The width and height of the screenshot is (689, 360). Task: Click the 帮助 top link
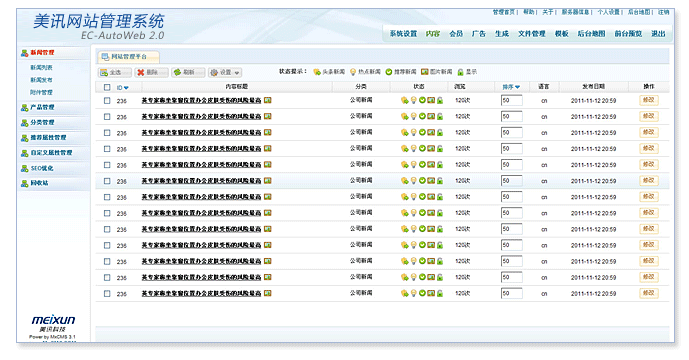coord(529,12)
